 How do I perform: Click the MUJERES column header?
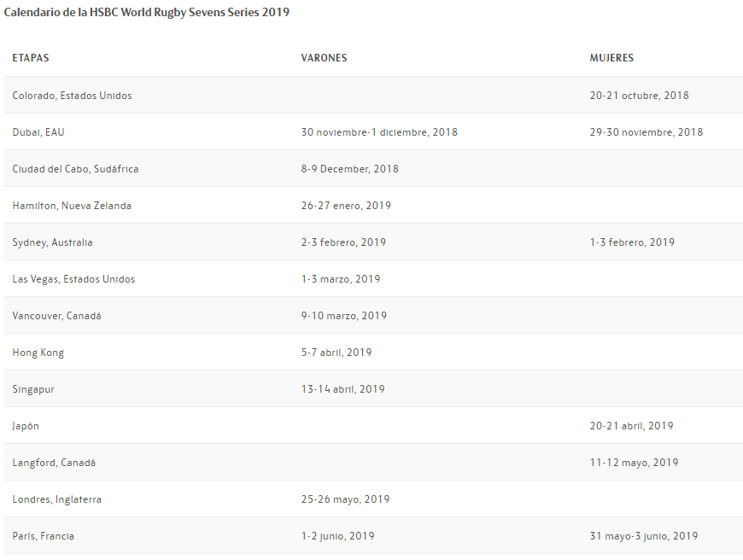[x=611, y=58]
